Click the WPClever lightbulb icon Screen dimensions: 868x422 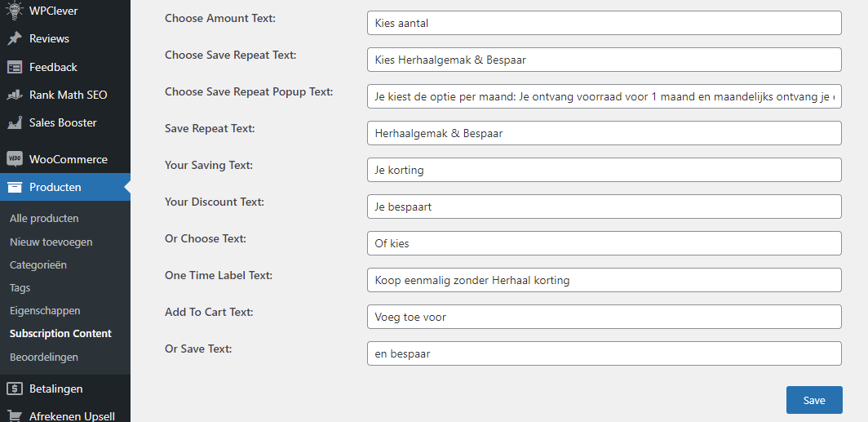coord(14,11)
